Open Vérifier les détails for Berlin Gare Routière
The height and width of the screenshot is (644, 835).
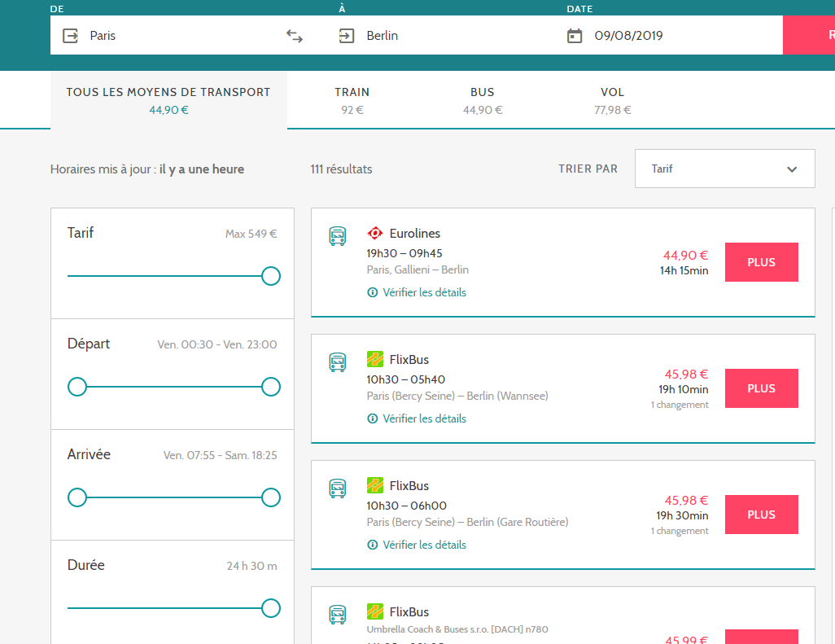click(x=424, y=545)
